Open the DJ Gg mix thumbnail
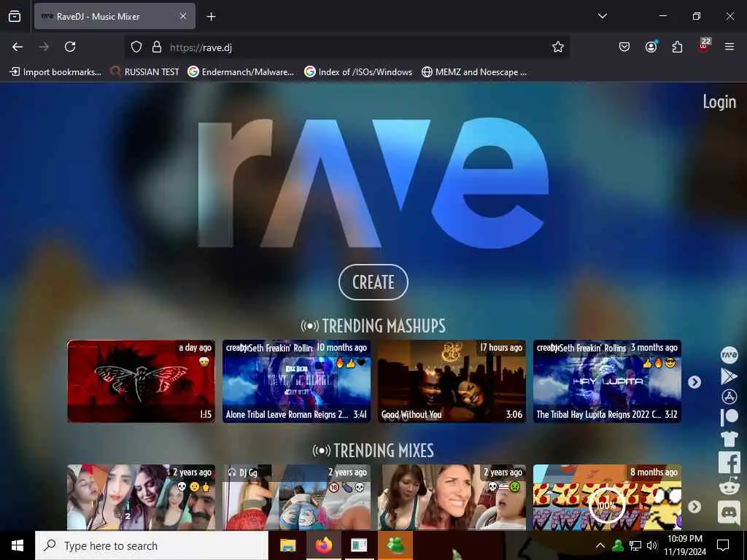Screen dimensions: 747x560 (296, 497)
